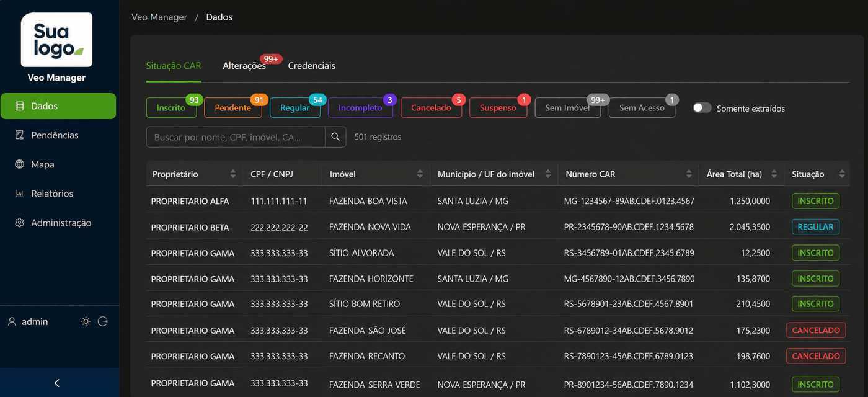Screen dimensions: 868x397
Task: Click the Relatórios bar chart icon
Action: click(19, 194)
